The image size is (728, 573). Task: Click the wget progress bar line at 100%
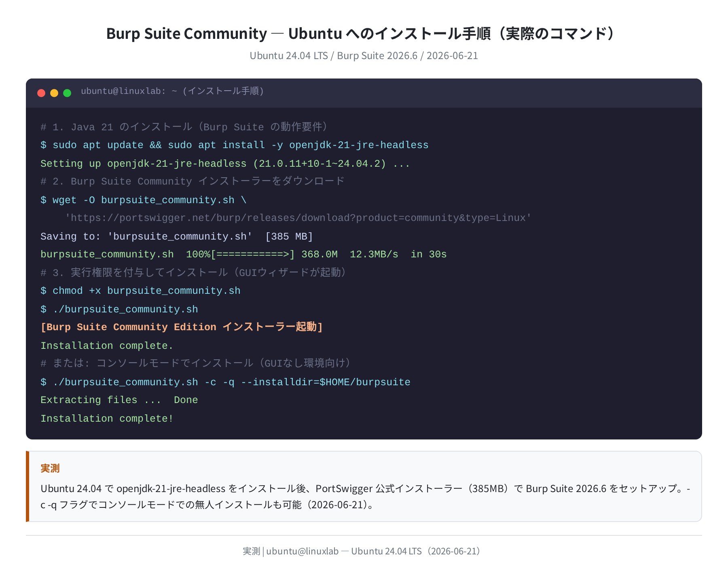click(x=243, y=254)
